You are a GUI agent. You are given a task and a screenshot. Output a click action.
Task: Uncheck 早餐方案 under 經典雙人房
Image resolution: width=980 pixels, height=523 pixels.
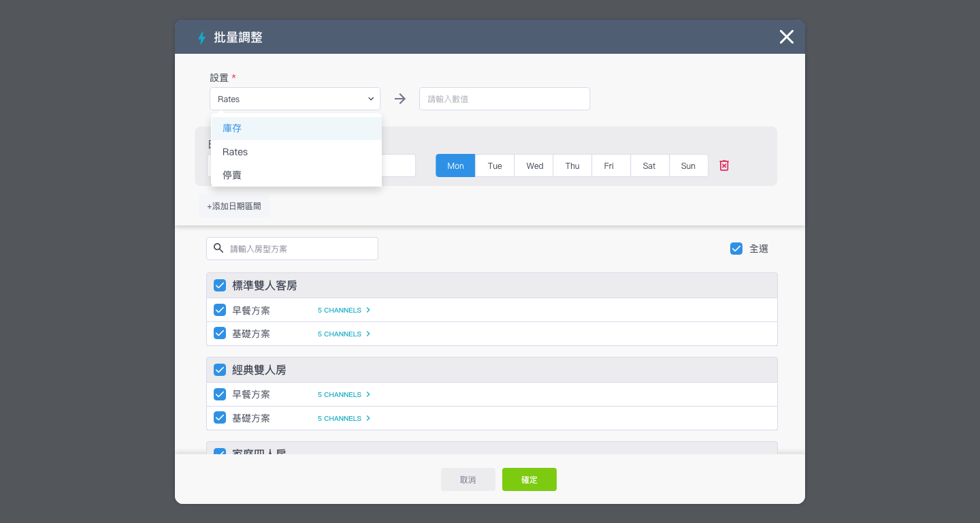220,394
